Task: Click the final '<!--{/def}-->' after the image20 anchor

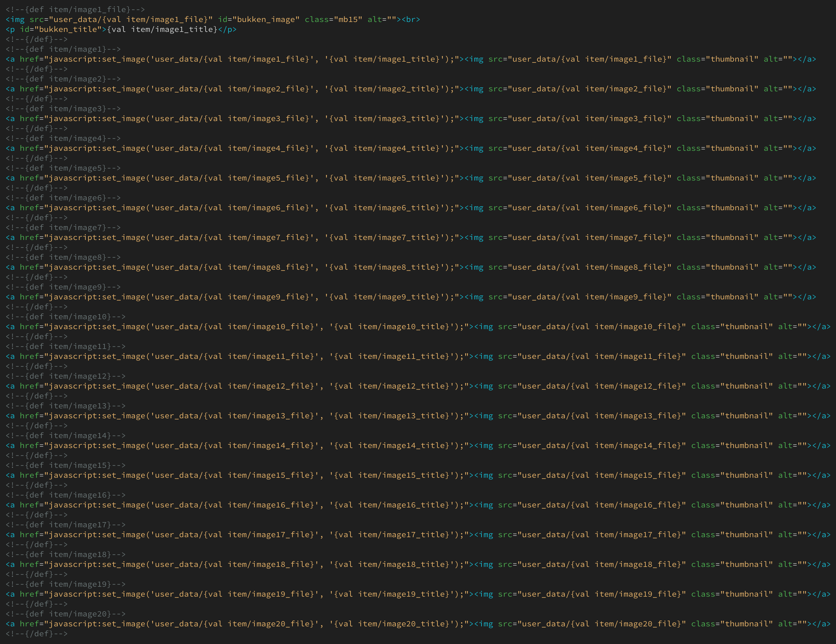Action: (x=36, y=634)
